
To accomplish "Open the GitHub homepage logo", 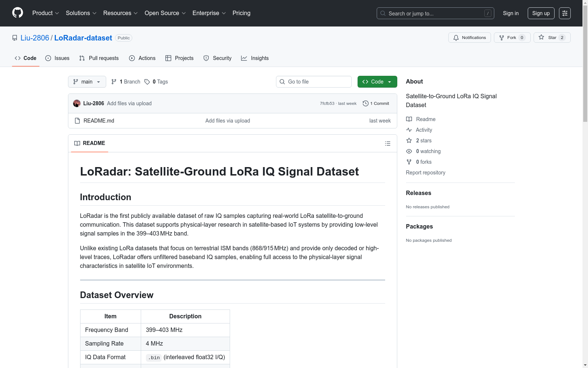I will click(18, 13).
